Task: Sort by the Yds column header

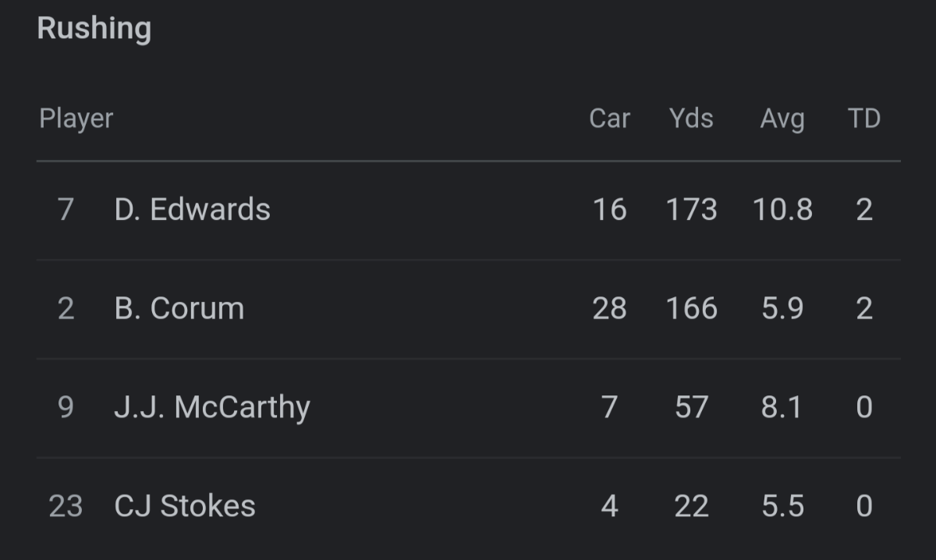Action: point(691,119)
